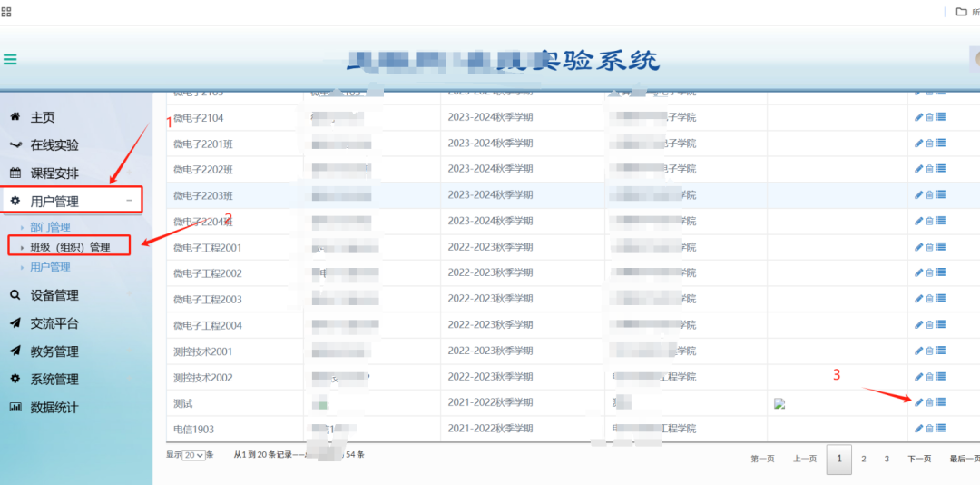Click the trash icon for 微电子2203班

click(x=929, y=195)
